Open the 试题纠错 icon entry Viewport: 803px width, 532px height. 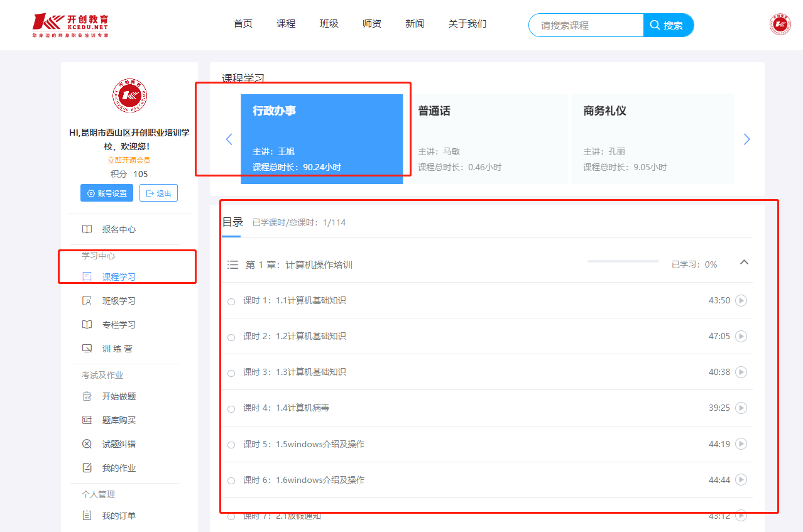[x=87, y=444]
